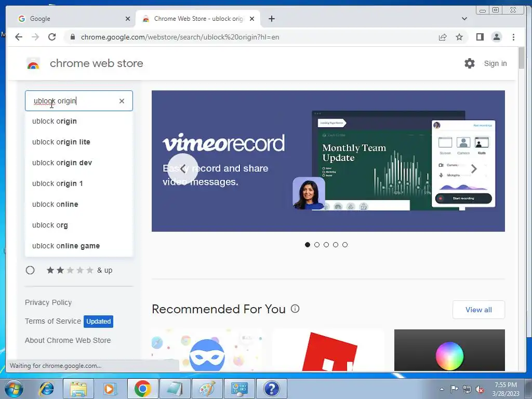Open the Chrome side panel icon

pyautogui.click(x=480, y=37)
